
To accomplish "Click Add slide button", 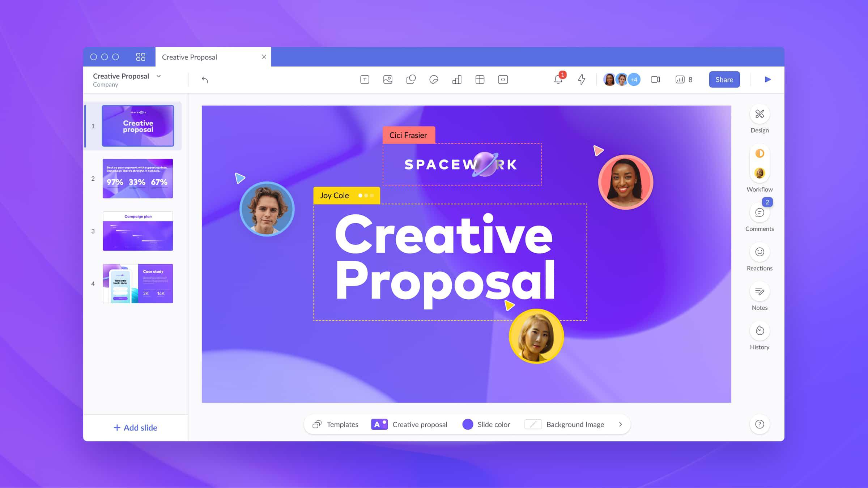I will pyautogui.click(x=135, y=427).
